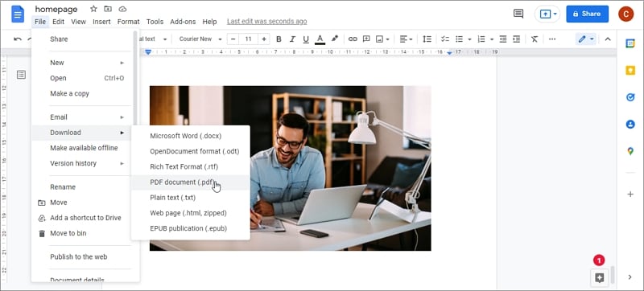Click the Share button

pos(588,14)
